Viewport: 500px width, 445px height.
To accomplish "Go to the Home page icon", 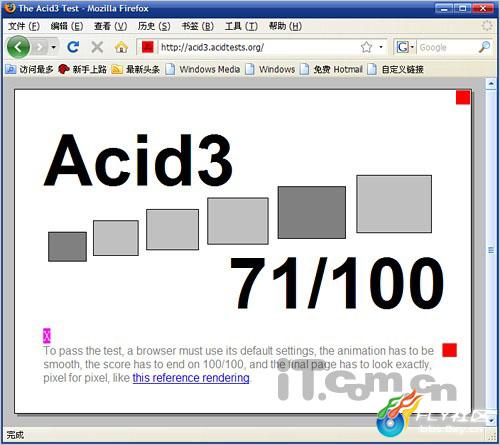I will [x=121, y=47].
